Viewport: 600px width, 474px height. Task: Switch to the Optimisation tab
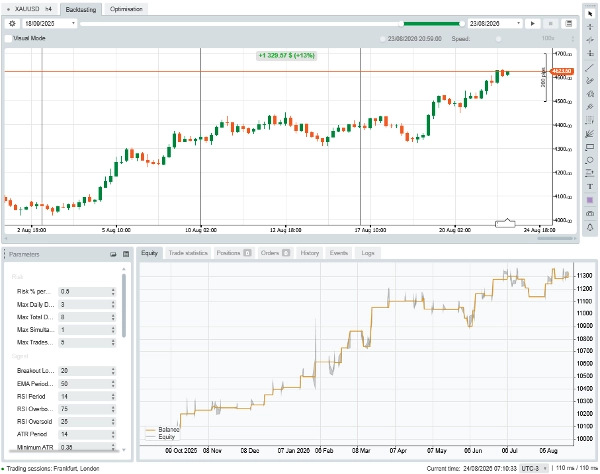point(126,9)
